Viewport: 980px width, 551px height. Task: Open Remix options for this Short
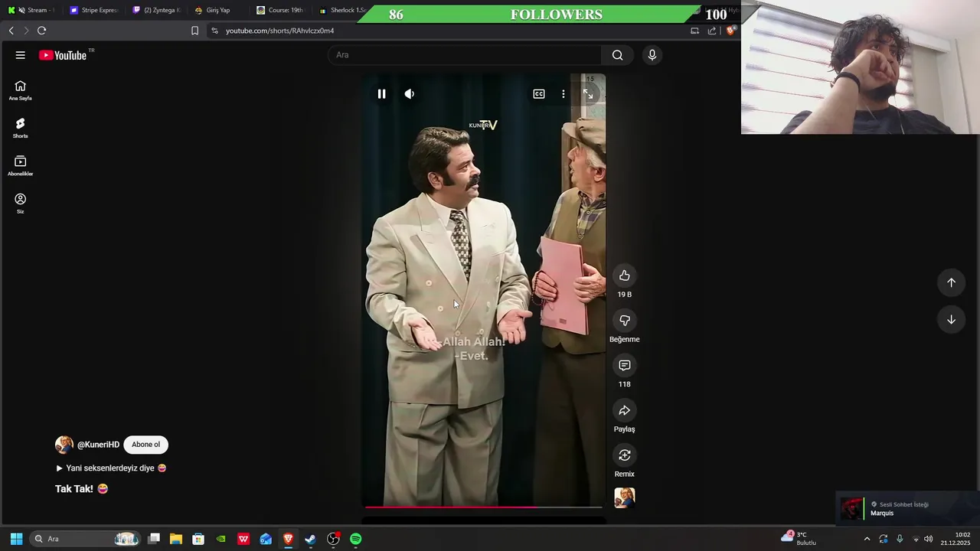[x=625, y=455]
